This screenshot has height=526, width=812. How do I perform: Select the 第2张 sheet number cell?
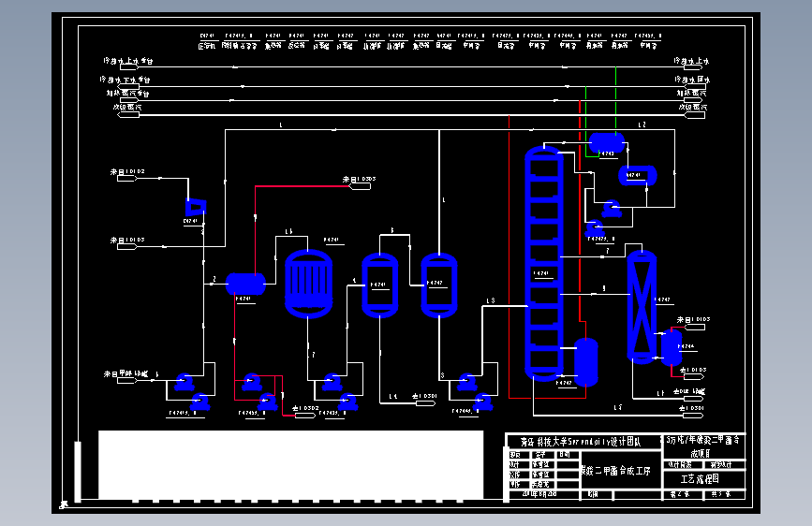tap(683, 494)
